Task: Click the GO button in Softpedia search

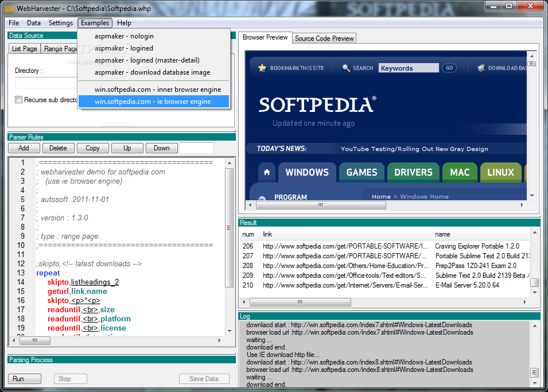Action: pos(449,68)
